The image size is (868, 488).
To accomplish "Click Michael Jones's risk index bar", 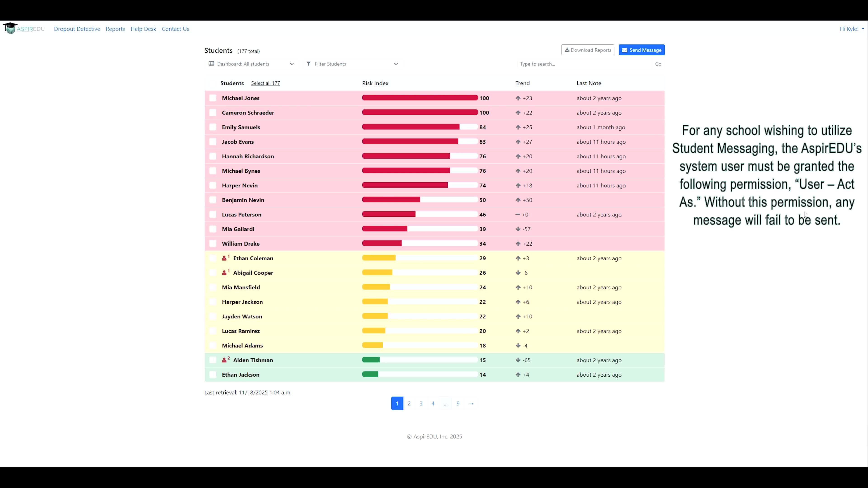I will tap(420, 98).
